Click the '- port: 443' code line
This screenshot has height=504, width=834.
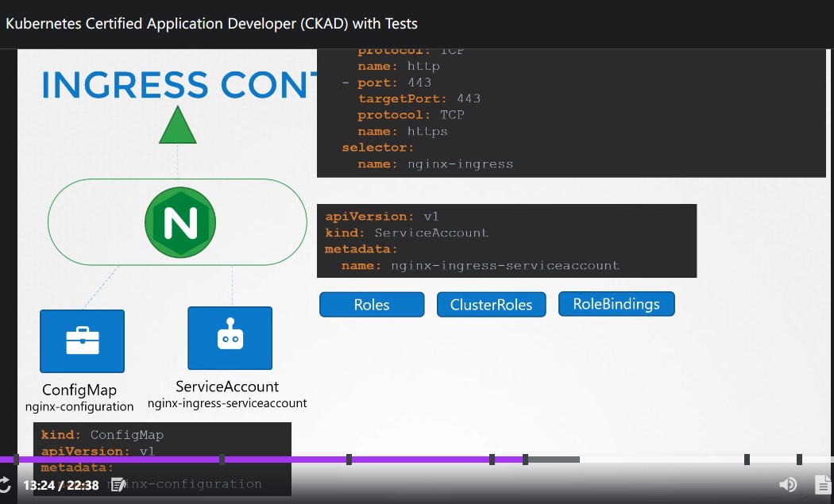[386, 83]
